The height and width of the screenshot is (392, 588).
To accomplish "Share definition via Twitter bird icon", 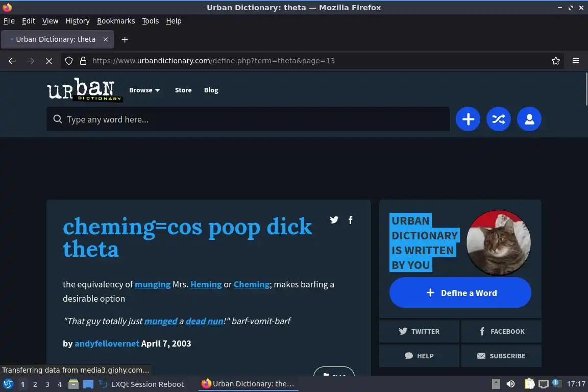I will [x=334, y=220].
